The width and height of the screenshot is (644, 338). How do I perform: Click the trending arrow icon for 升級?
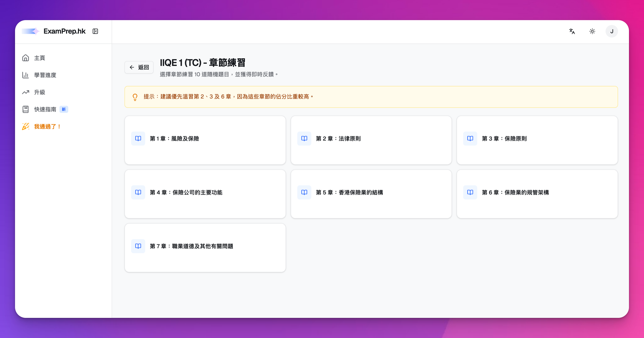25,92
